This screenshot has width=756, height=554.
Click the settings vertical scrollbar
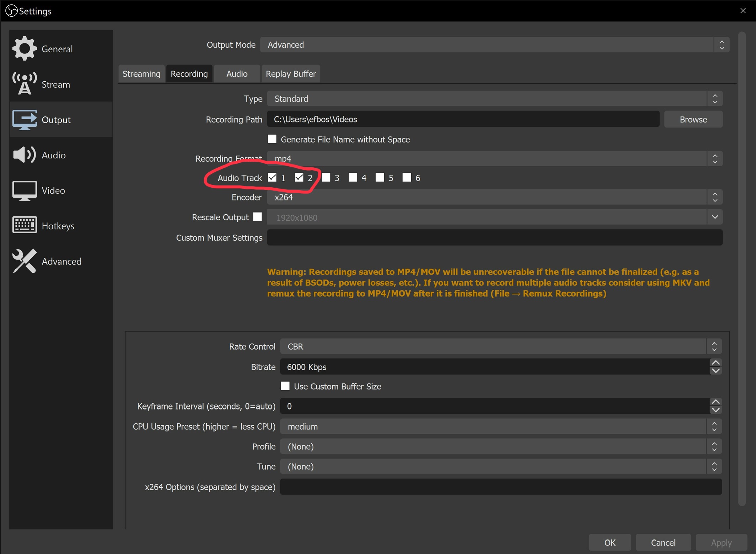tap(742, 269)
